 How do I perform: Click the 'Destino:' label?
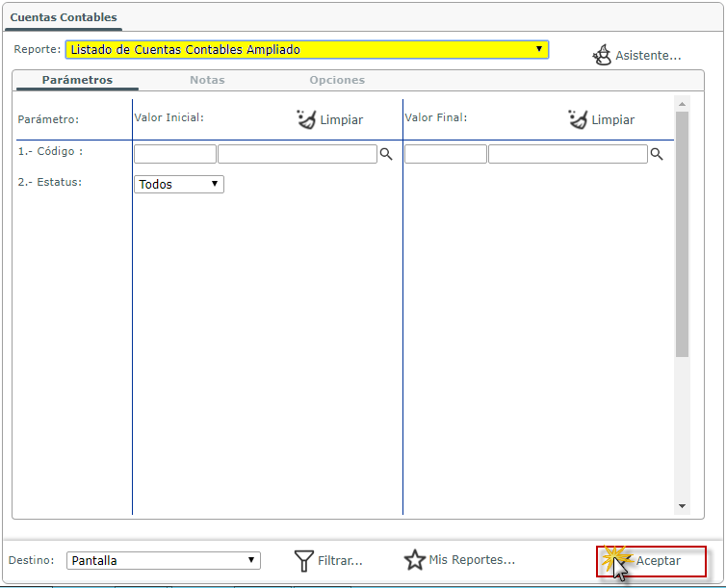pyautogui.click(x=31, y=560)
